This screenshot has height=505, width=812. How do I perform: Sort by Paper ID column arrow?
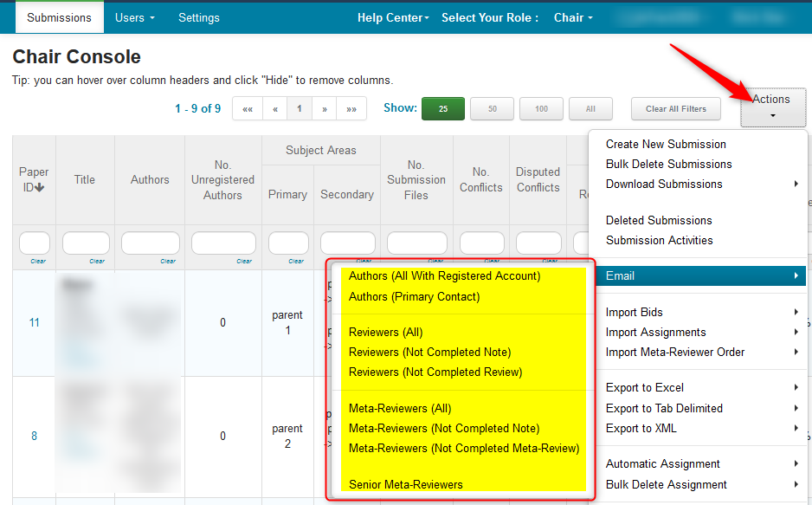click(40, 187)
